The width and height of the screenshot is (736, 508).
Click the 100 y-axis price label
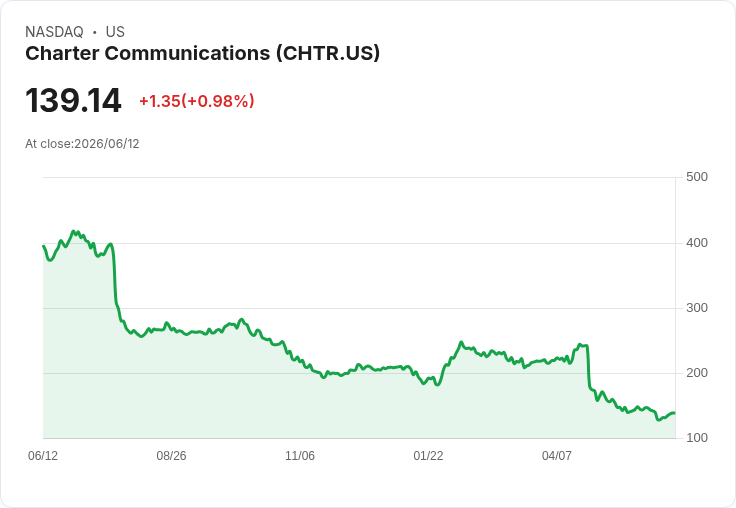697,438
